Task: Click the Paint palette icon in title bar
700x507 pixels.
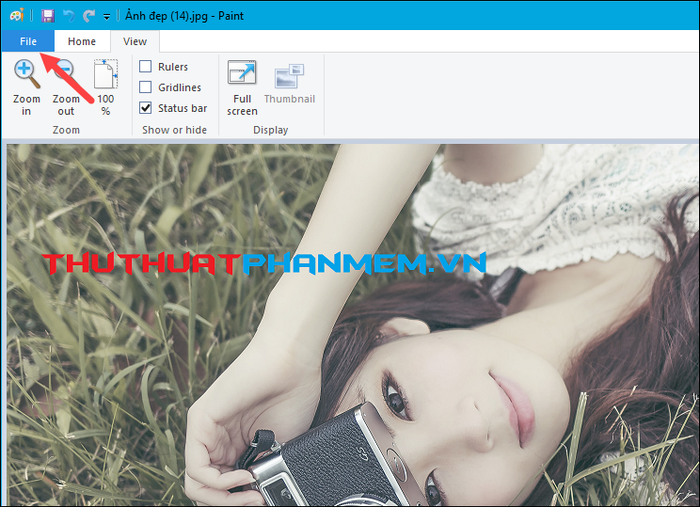Action: [16, 16]
